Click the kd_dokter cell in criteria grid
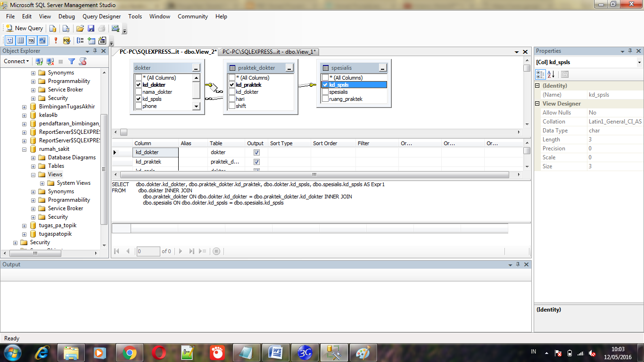This screenshot has height=362, width=644. [156, 152]
